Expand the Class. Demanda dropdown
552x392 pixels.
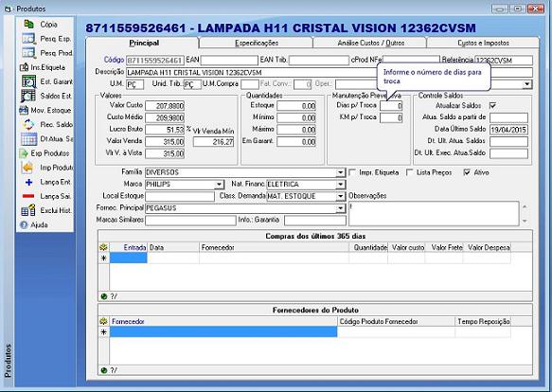[341, 196]
